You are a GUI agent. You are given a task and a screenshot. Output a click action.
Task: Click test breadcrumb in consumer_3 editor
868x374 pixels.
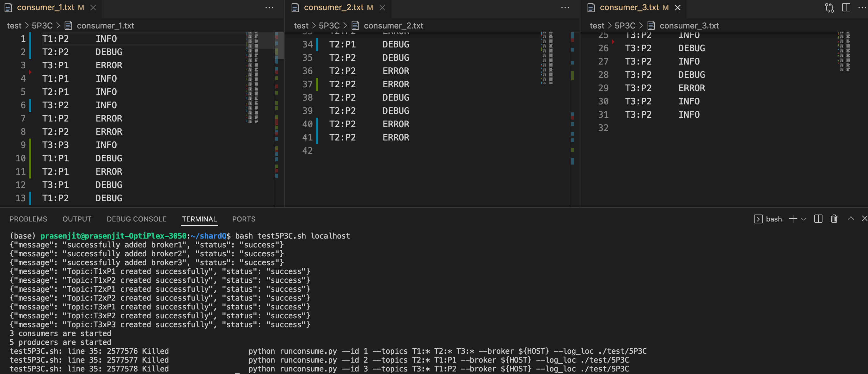pos(597,26)
